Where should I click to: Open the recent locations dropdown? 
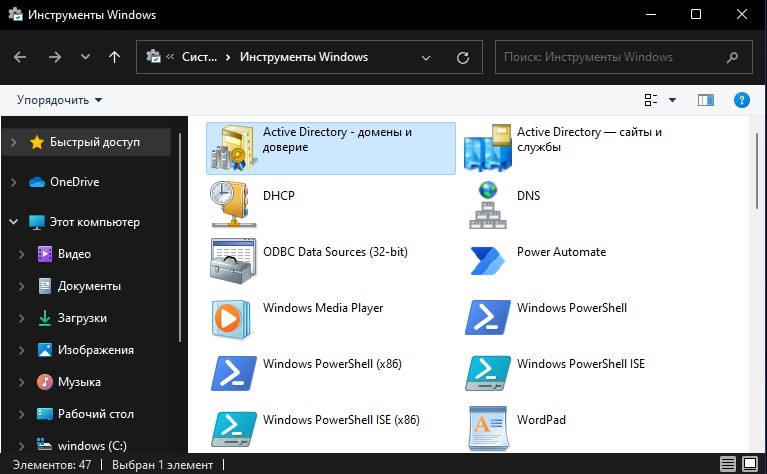tap(85, 57)
